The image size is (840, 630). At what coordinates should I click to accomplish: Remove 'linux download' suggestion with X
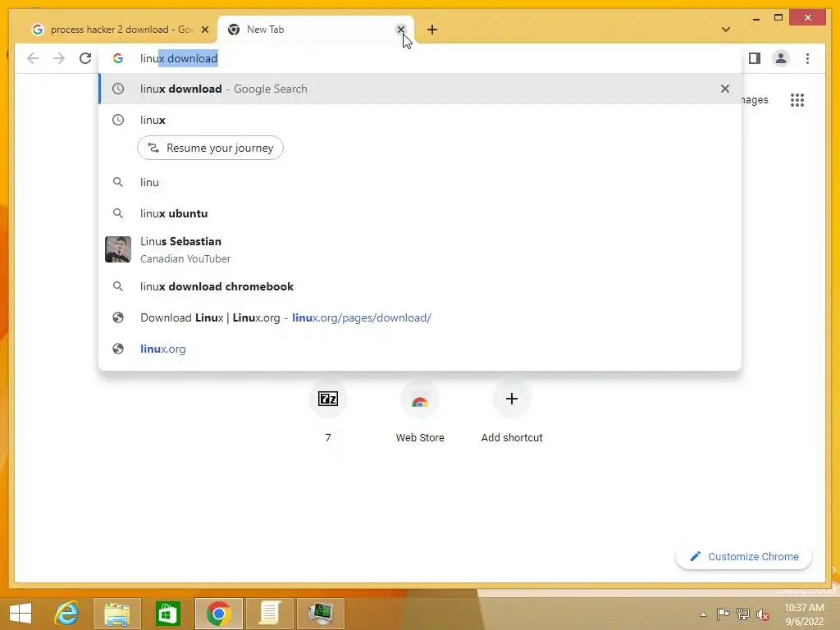[725, 89]
